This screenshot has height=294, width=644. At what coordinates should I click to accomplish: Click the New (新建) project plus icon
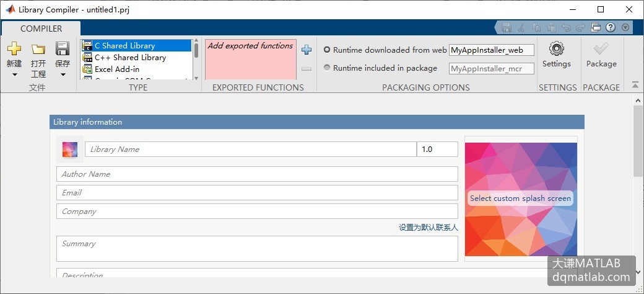pos(14,48)
